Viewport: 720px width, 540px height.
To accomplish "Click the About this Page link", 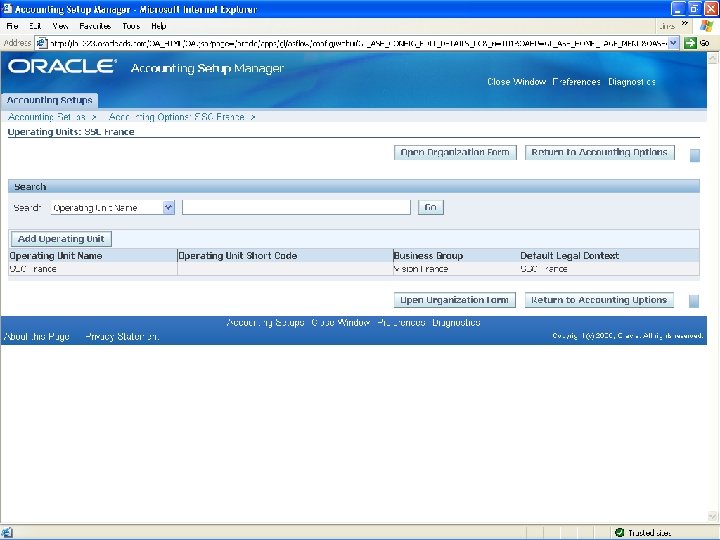I will coord(37,337).
